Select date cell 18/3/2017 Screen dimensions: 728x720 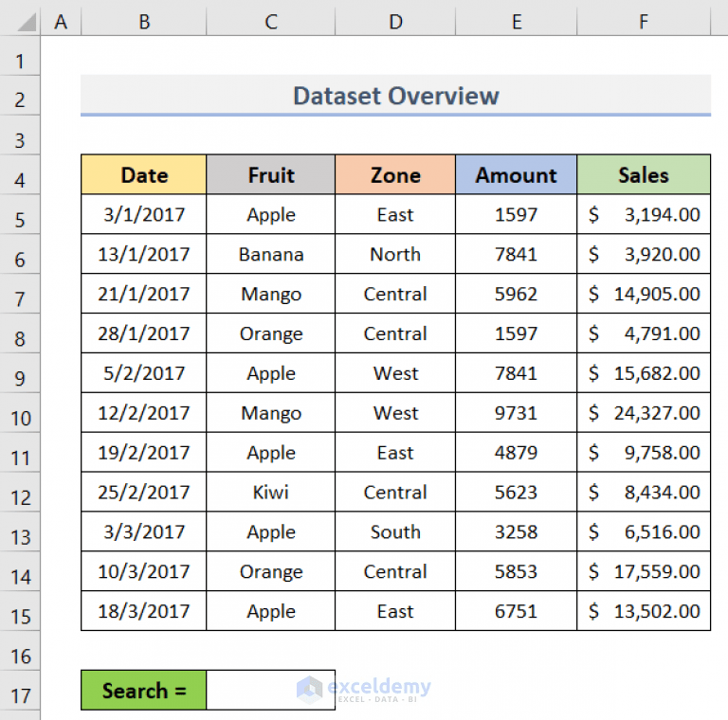coord(144,610)
